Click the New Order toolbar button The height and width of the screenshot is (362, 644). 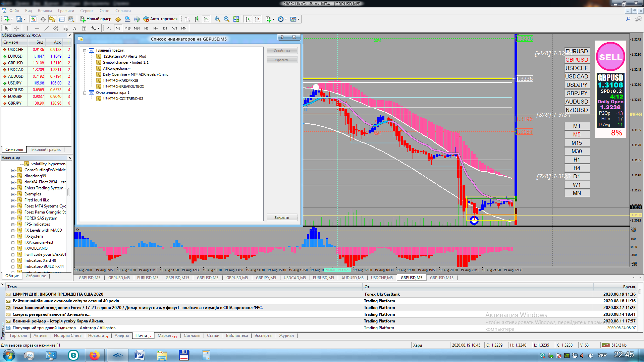[96, 19]
